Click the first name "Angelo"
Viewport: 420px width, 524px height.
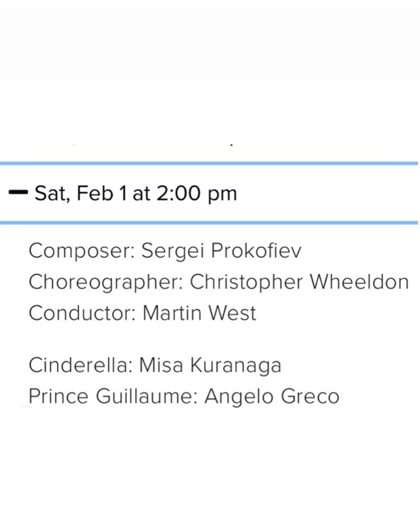tap(239, 397)
